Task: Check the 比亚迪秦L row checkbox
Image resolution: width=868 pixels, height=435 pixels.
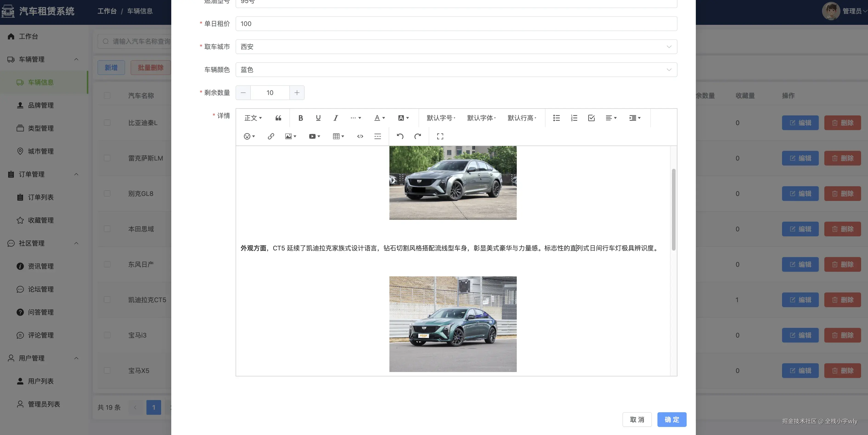Action: click(107, 123)
